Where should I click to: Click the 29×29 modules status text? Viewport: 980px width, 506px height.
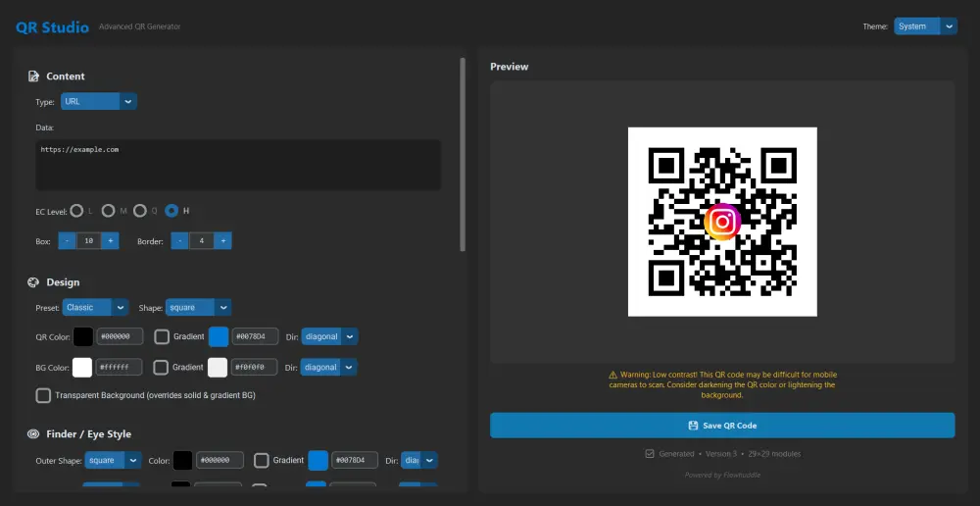pyautogui.click(x=774, y=453)
